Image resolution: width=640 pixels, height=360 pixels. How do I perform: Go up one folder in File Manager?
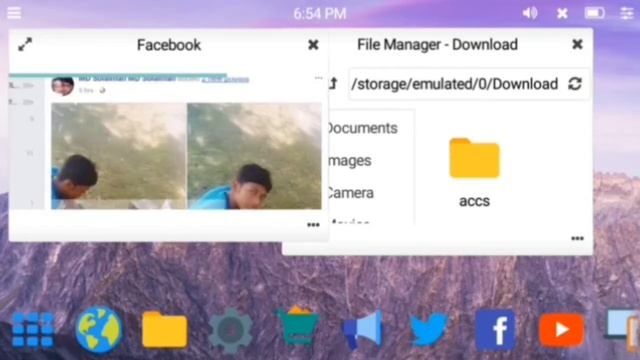pos(333,84)
